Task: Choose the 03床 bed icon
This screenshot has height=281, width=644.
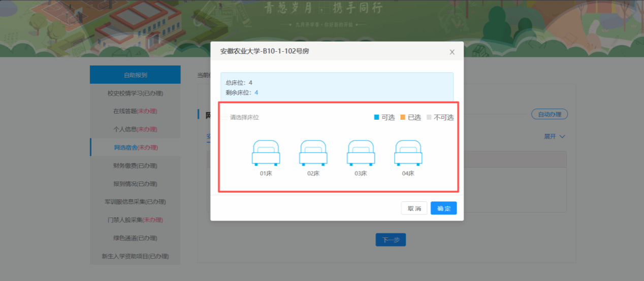Action: (361, 153)
